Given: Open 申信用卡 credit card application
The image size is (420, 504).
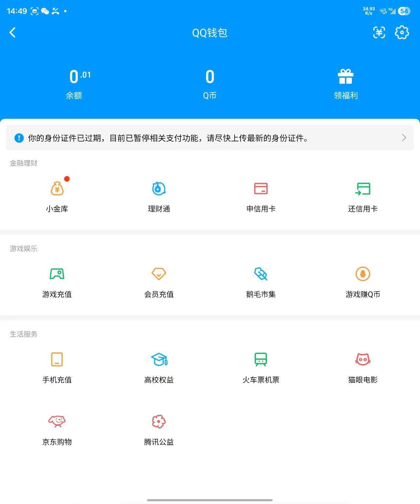Looking at the screenshot, I should click(261, 196).
